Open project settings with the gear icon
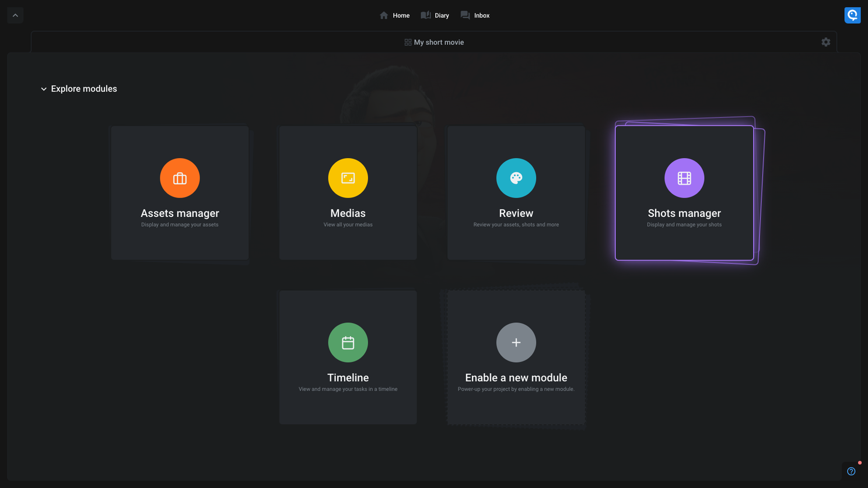This screenshot has height=488, width=868. point(825,42)
